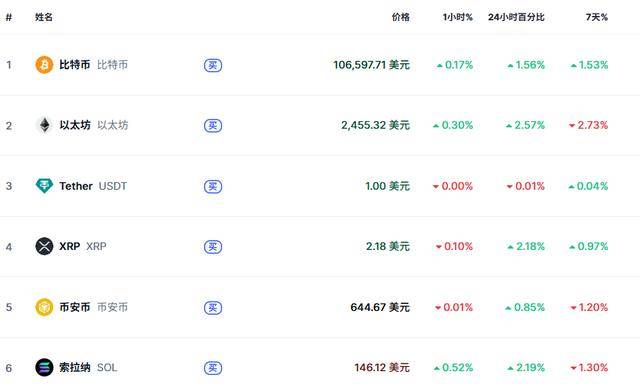This screenshot has width=640, height=384.
Task: Click the 买 button in the 比特币 row
Action: [213, 65]
